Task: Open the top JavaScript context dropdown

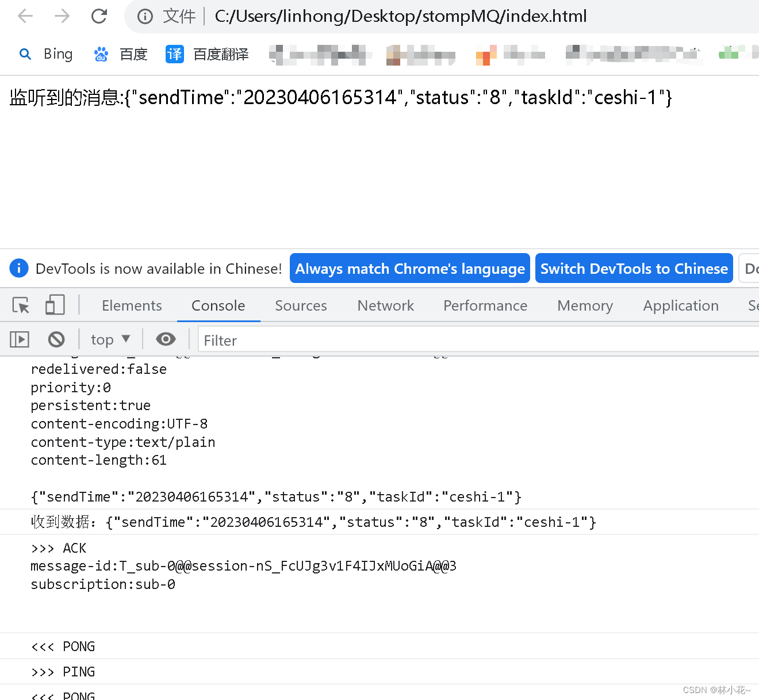Action: [x=110, y=339]
